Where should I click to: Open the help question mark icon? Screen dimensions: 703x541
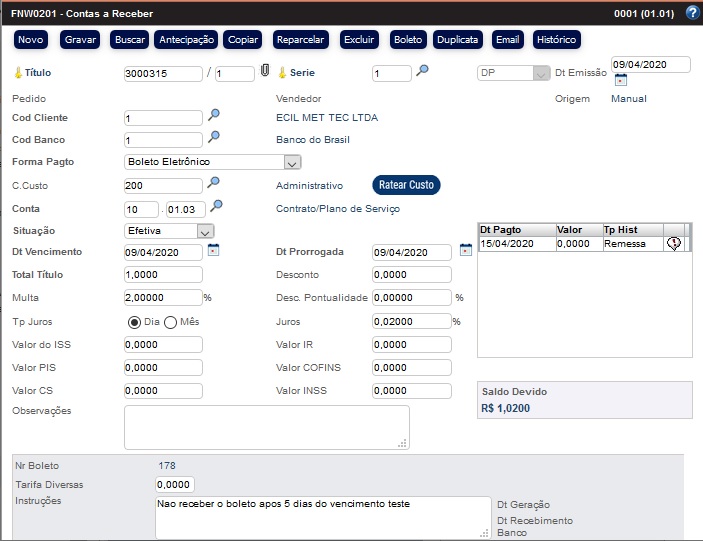tap(692, 13)
